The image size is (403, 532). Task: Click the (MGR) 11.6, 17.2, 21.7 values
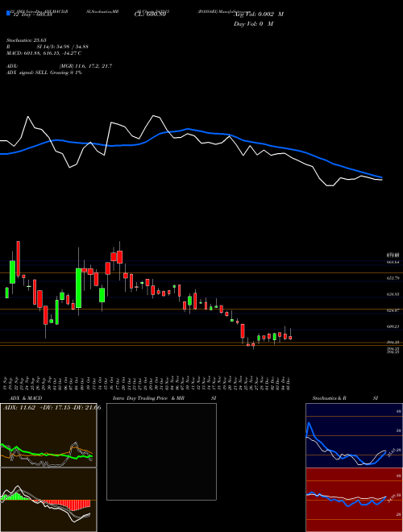coord(85,66)
